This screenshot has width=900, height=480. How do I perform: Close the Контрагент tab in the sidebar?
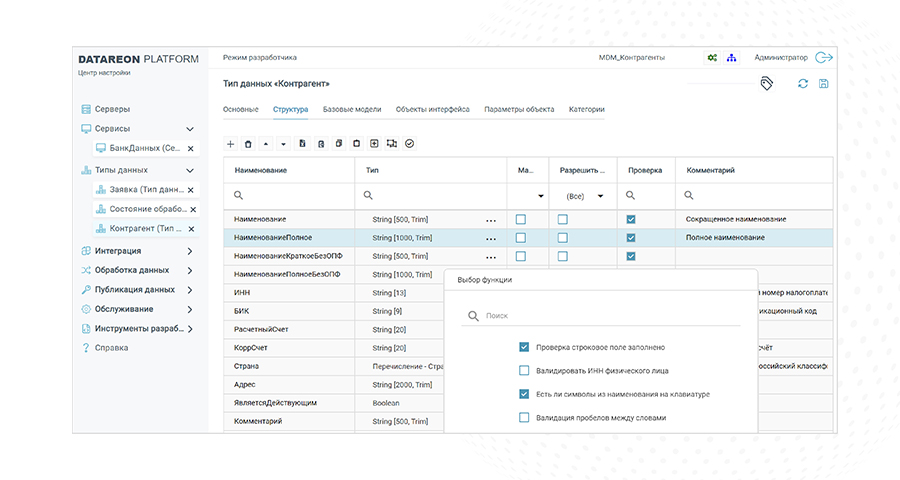coord(191,229)
